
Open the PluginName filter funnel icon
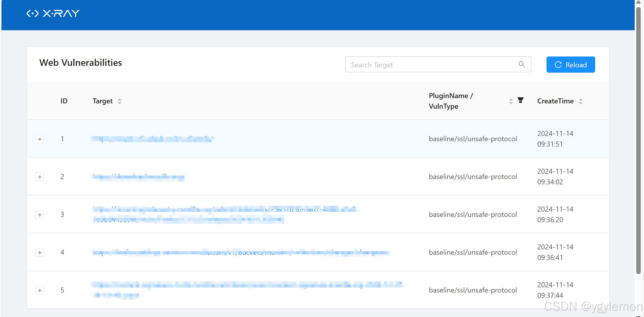(520, 100)
